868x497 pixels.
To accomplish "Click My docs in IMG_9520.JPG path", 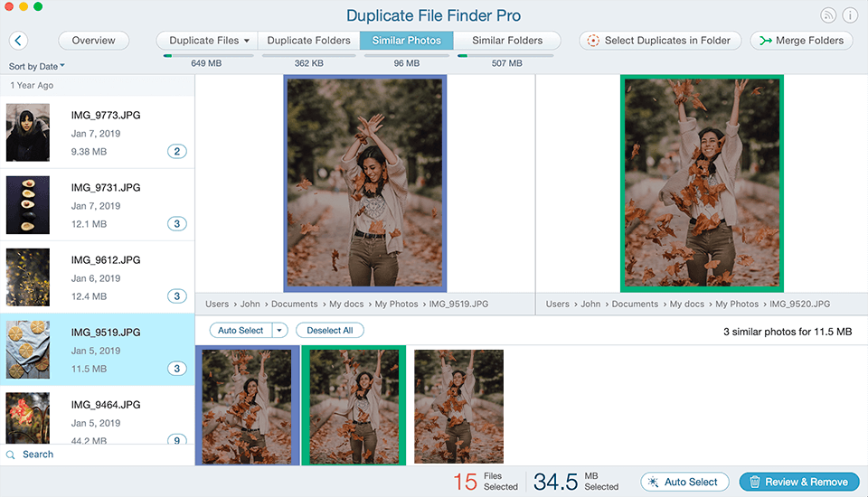I will [687, 304].
